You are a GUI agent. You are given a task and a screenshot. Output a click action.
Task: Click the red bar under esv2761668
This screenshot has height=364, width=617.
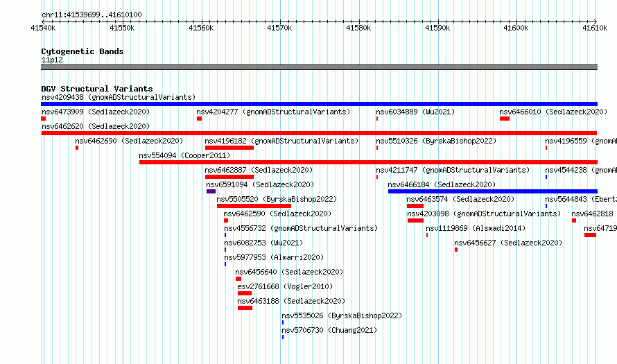click(x=244, y=293)
